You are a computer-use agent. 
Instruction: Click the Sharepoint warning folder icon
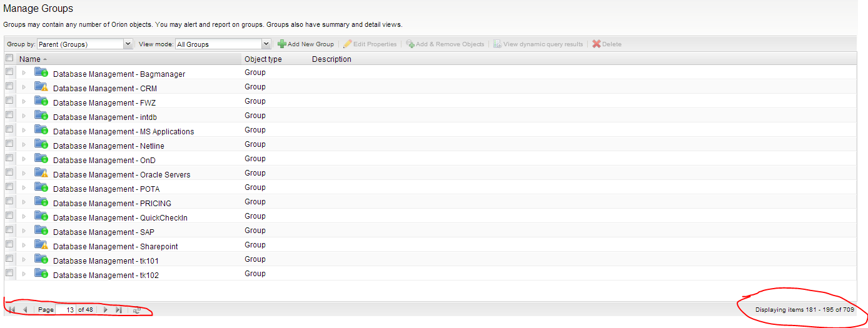(x=41, y=245)
